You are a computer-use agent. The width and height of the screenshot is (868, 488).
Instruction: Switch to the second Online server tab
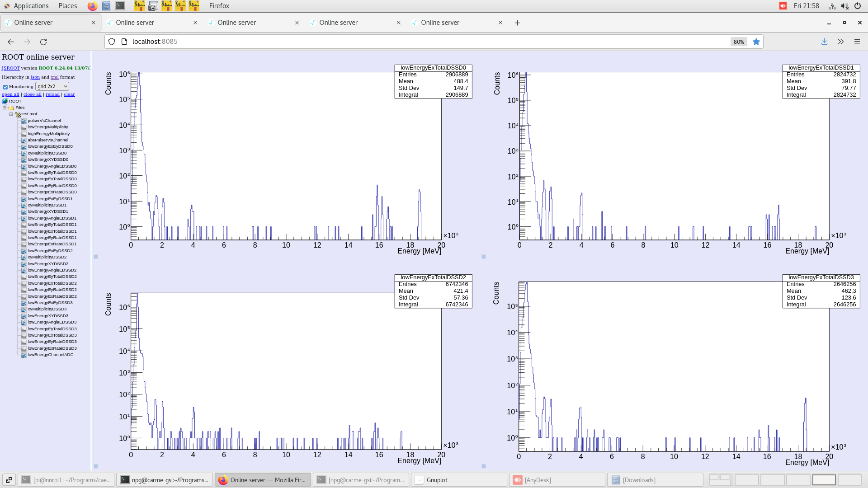pyautogui.click(x=136, y=22)
